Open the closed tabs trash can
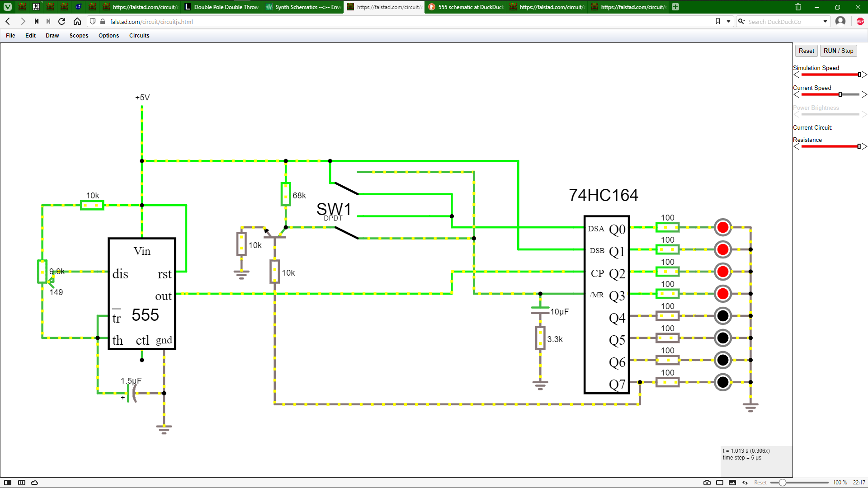Viewport: 868px width, 488px height. tap(798, 7)
